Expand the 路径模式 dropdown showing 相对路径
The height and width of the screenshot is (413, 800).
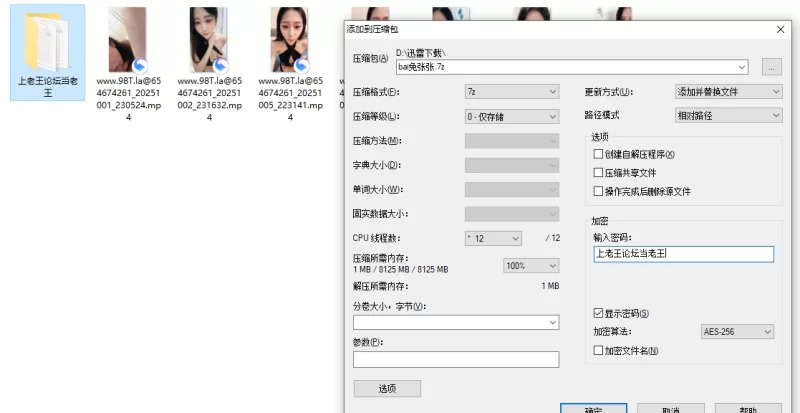coord(728,116)
